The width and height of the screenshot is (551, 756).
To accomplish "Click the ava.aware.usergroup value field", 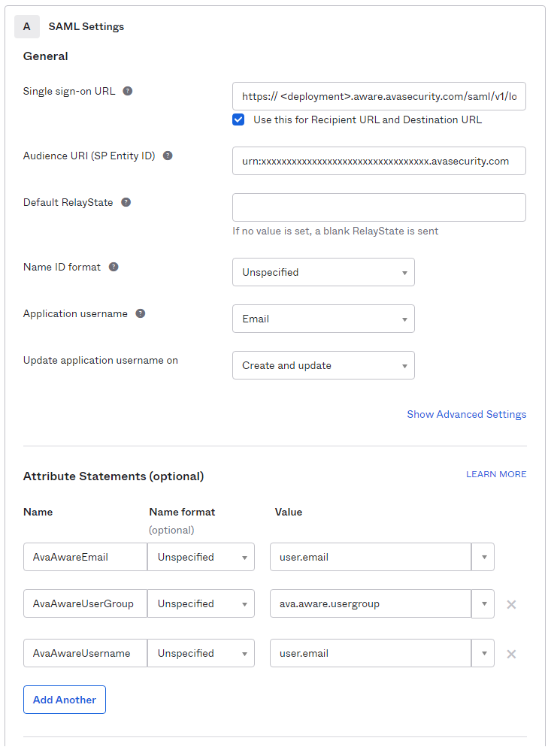I will [x=371, y=603].
